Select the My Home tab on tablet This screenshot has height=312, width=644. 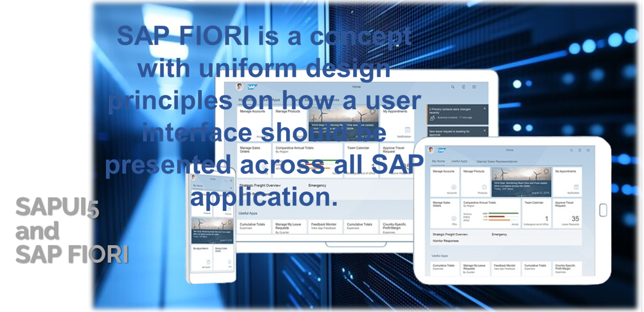438,161
